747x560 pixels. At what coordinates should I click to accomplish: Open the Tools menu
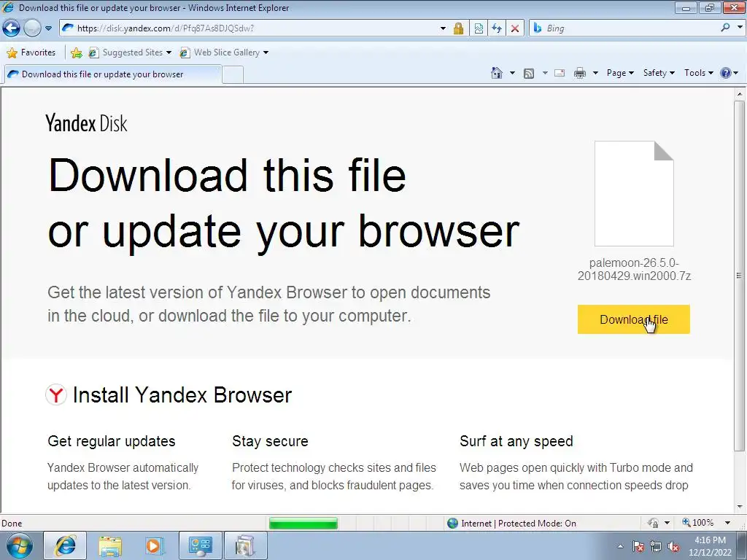click(698, 73)
